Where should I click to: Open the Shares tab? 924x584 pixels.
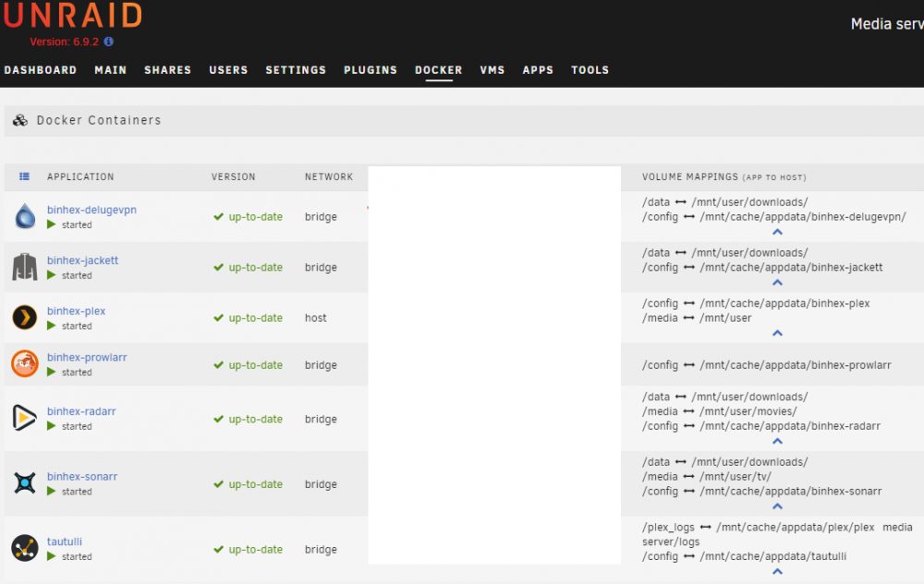click(x=168, y=70)
